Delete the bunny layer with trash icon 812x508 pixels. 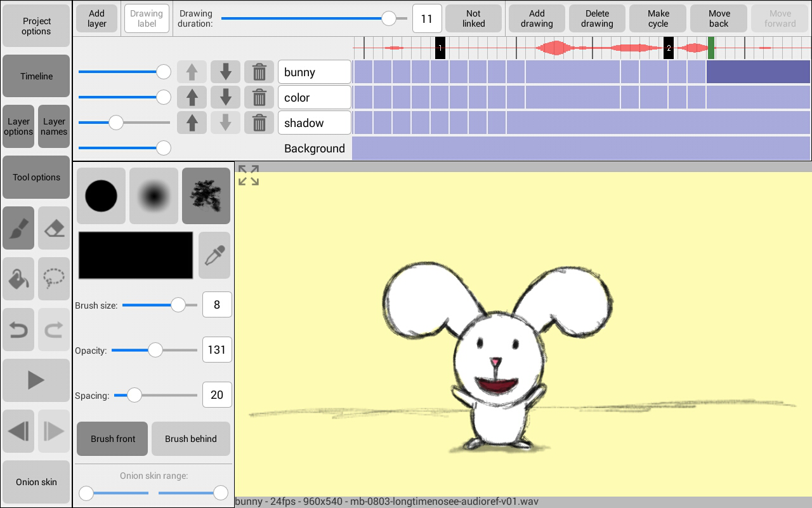point(259,72)
